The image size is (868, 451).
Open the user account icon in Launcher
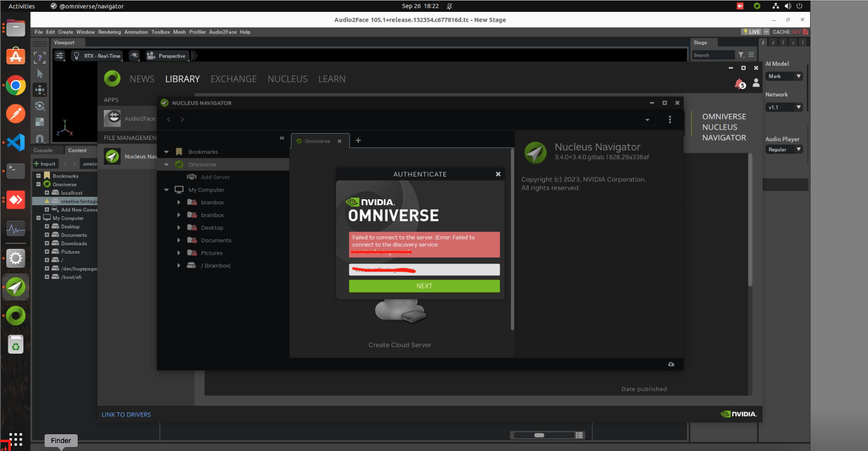756,83
